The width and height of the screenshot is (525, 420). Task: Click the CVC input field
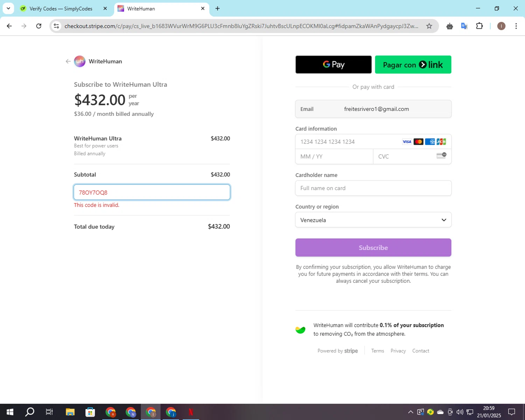pyautogui.click(x=412, y=156)
